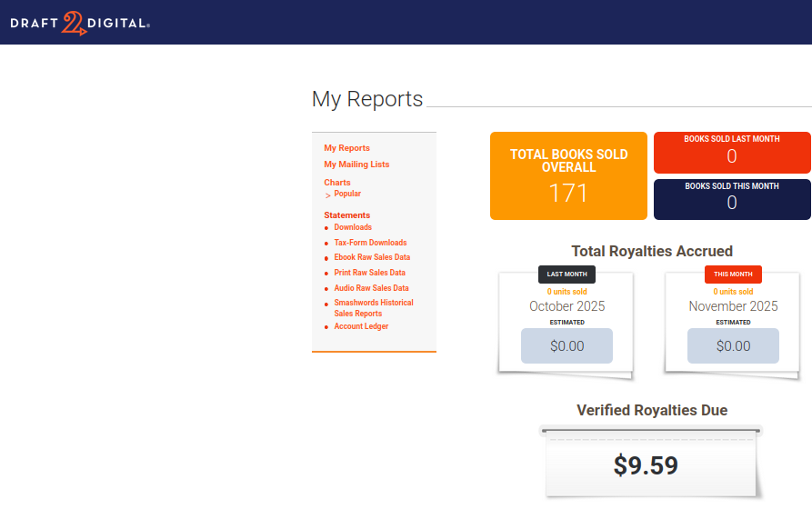Expand the Popular charts arrow item
812x519 pixels.
[346, 194]
